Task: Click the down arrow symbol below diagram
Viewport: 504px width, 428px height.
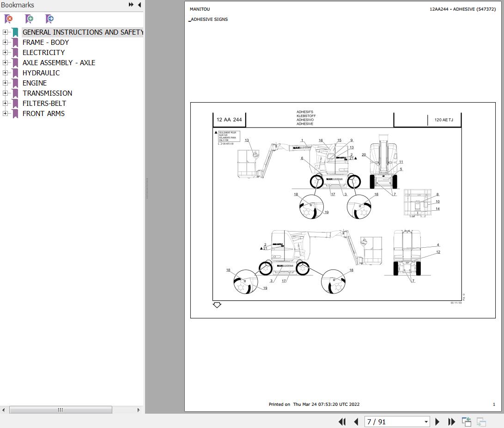Action: [217, 305]
